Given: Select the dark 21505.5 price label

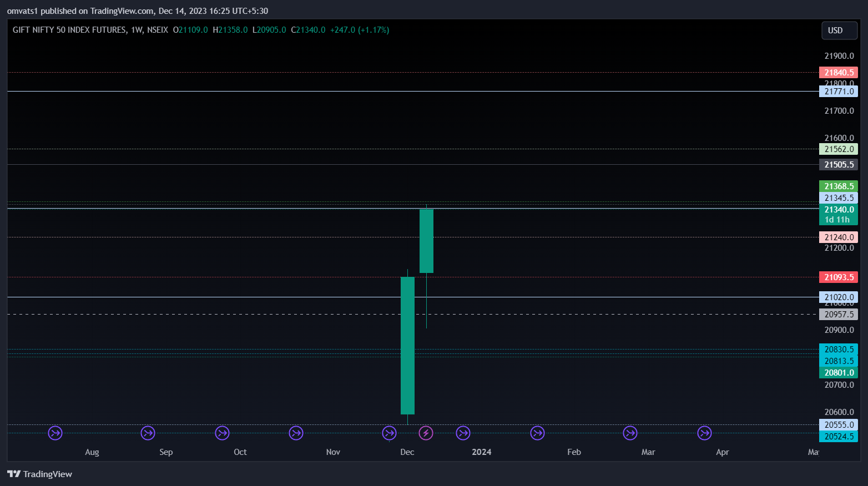Looking at the screenshot, I should (839, 165).
